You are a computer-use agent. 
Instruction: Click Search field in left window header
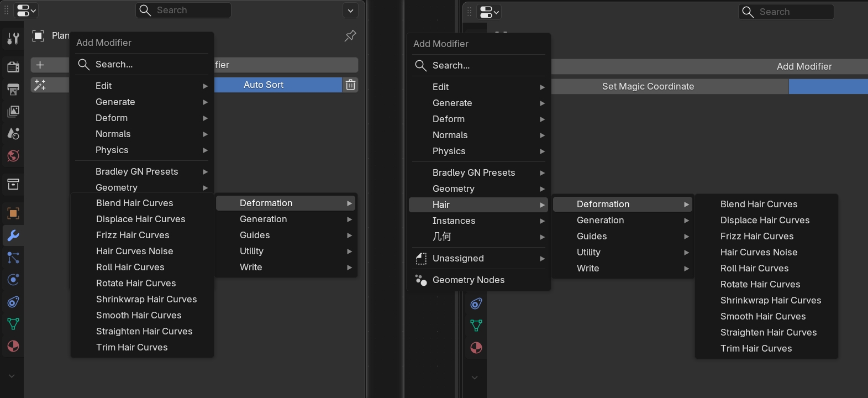coord(183,10)
